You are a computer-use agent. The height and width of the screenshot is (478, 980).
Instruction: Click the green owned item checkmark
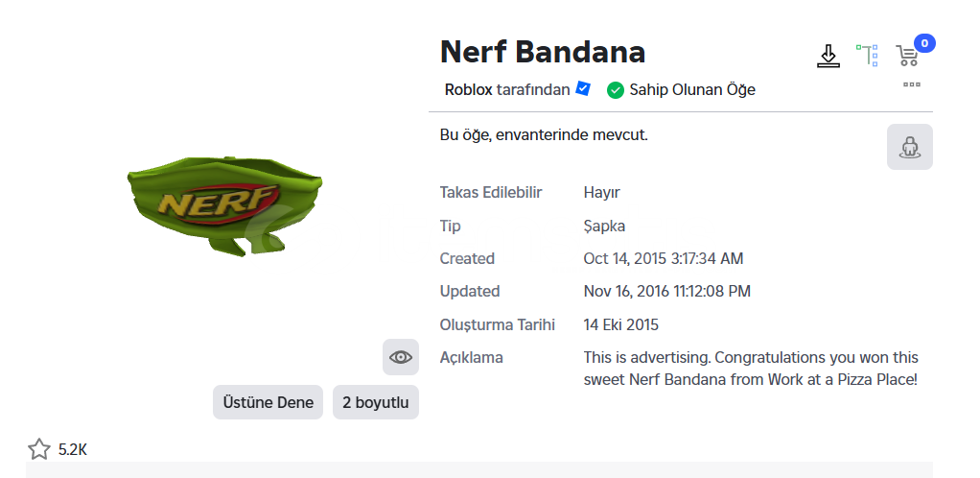click(616, 90)
